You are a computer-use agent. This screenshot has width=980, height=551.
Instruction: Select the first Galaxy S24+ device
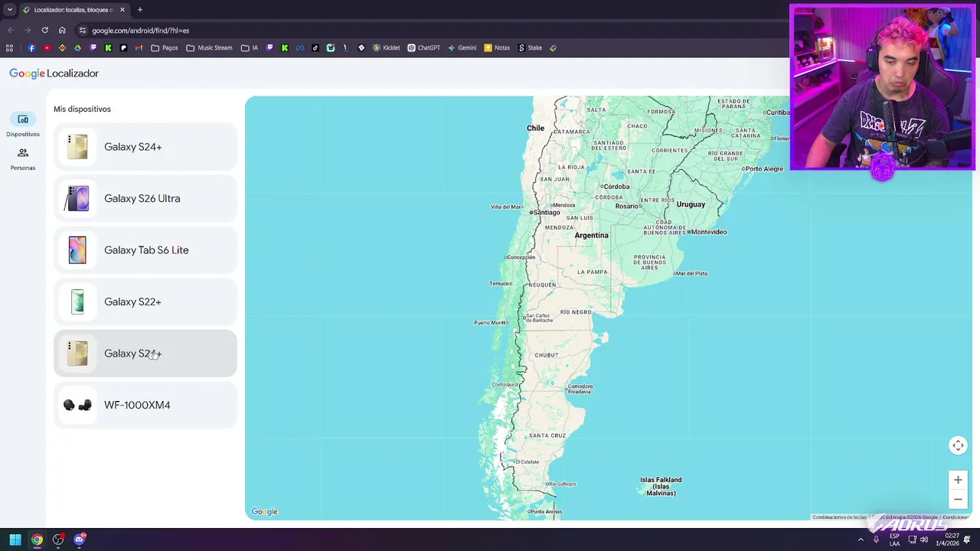pos(145,147)
